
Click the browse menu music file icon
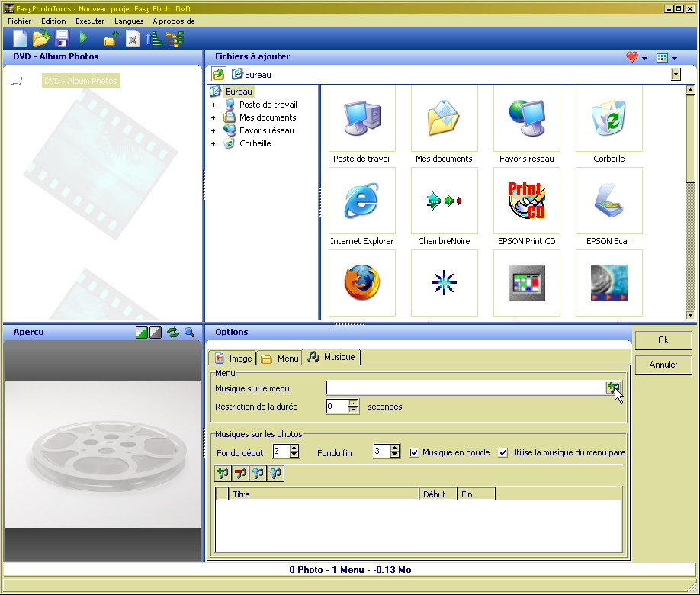[613, 388]
